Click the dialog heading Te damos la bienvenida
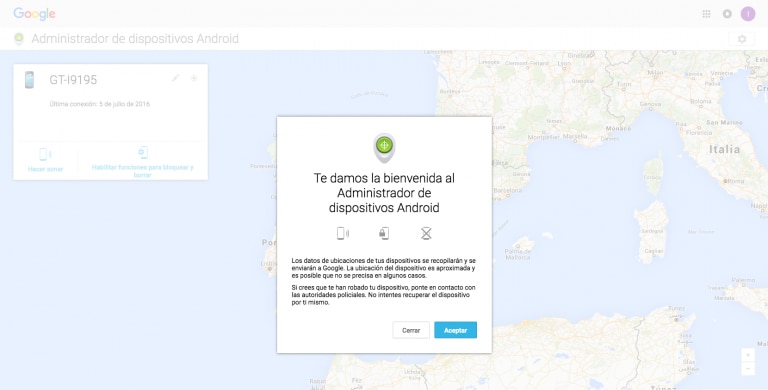This screenshot has height=390, width=768. pos(384,193)
